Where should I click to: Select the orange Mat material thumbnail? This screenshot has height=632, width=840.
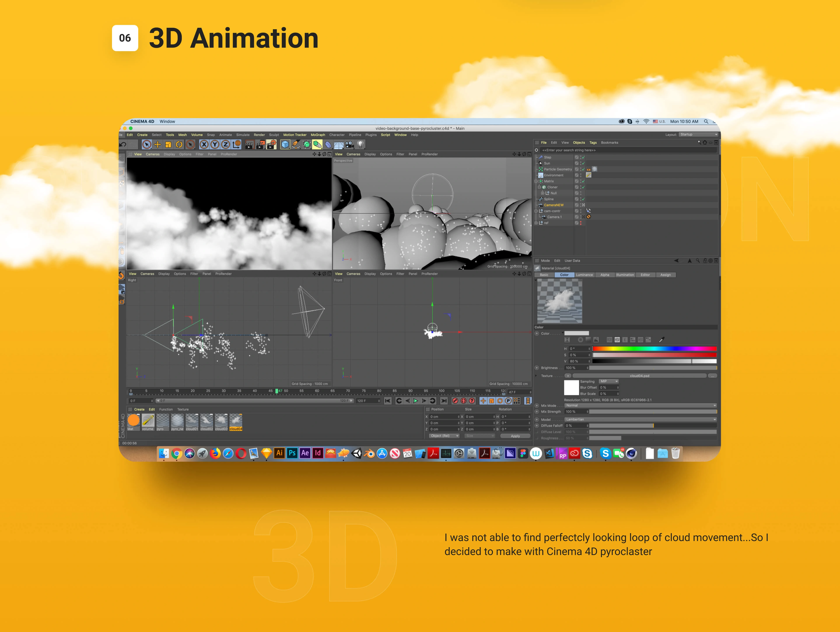tap(133, 422)
